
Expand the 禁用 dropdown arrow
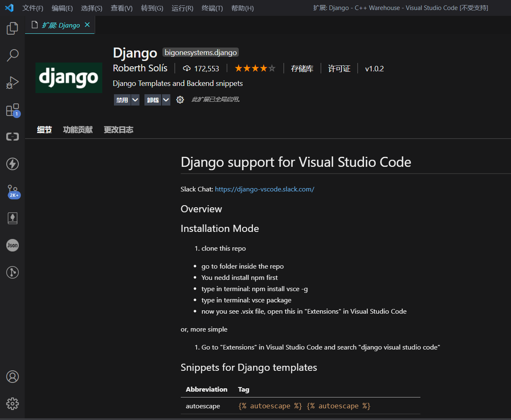coord(135,100)
